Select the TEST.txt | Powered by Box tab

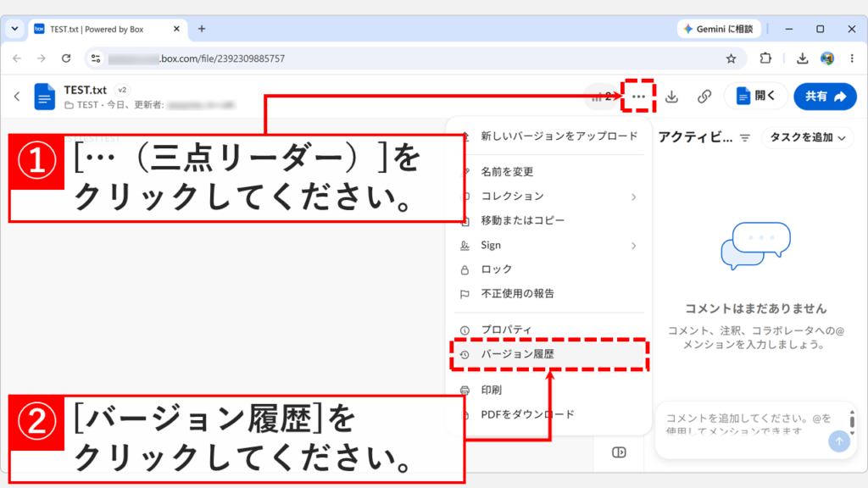(108, 30)
